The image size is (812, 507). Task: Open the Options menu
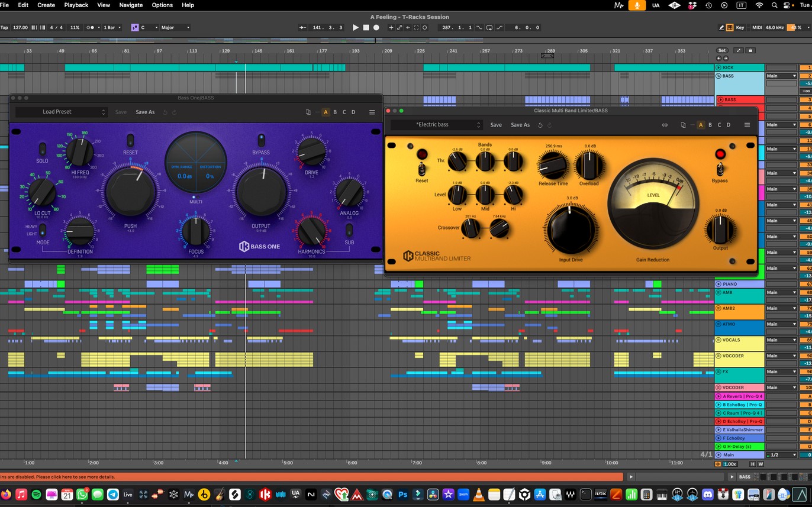[x=162, y=5]
